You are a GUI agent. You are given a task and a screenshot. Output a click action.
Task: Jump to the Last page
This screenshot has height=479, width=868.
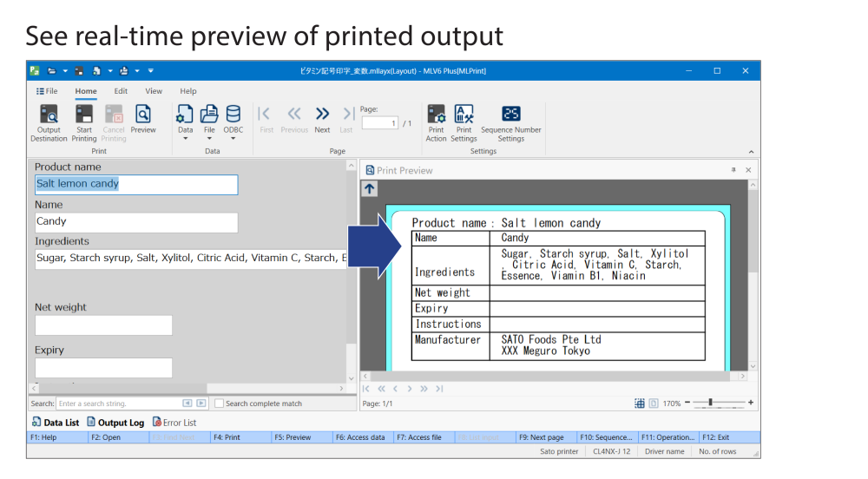(346, 119)
